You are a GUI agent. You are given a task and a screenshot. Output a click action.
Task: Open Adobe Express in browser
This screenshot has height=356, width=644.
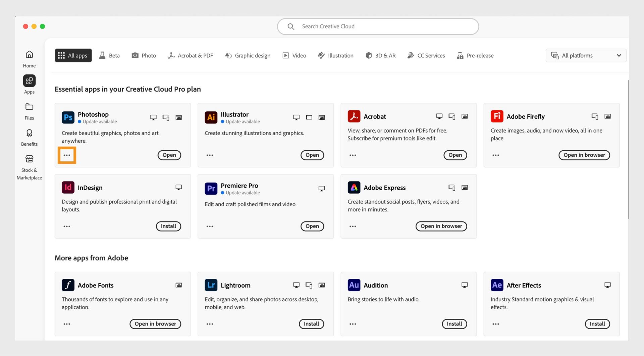441,226
